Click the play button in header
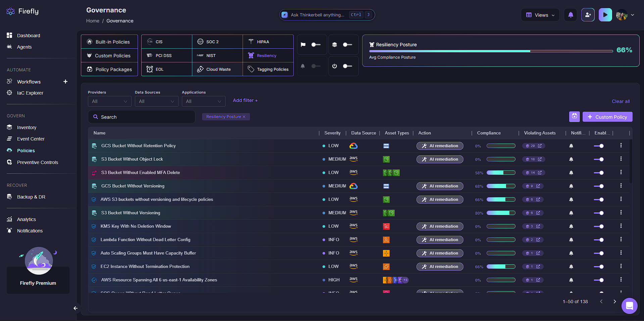This screenshot has width=644, height=321. click(605, 15)
